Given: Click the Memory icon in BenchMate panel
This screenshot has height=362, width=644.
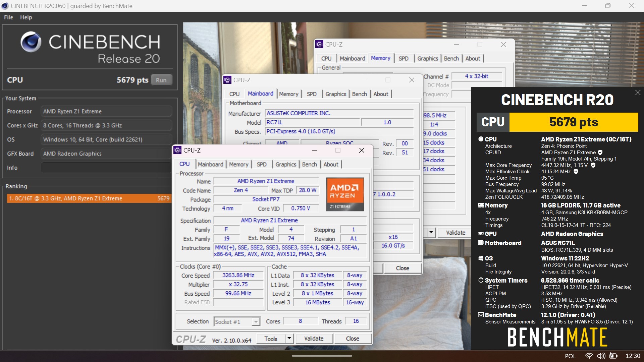Looking at the screenshot, I should click(x=481, y=205).
